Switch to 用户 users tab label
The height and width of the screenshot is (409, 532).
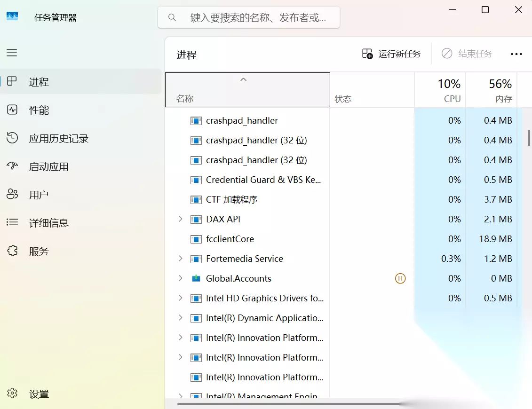coord(39,195)
